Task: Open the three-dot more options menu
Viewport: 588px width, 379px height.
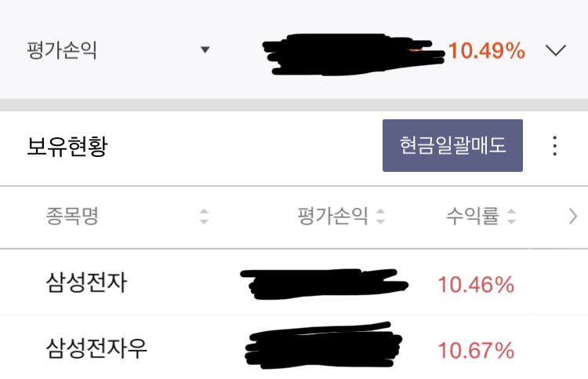Action: (554, 146)
